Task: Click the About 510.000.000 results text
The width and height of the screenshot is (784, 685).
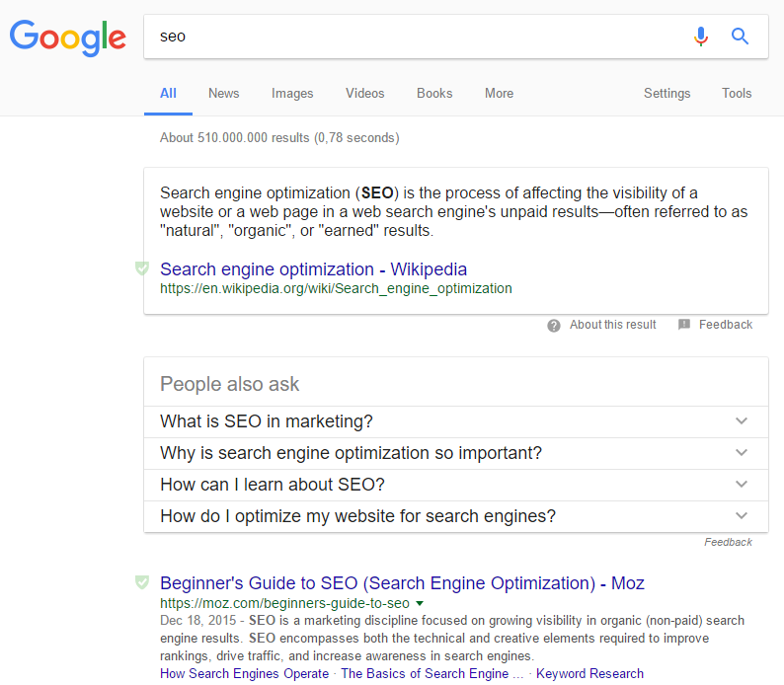Action: tap(279, 138)
